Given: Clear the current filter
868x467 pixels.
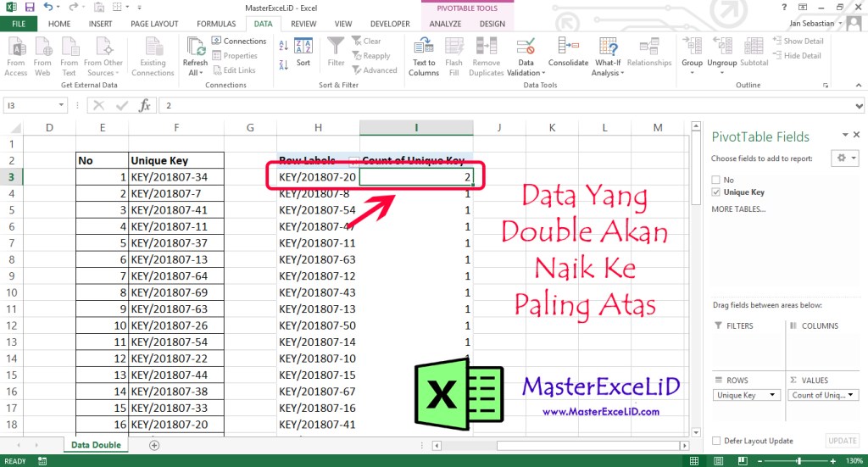Looking at the screenshot, I should pyautogui.click(x=366, y=41).
